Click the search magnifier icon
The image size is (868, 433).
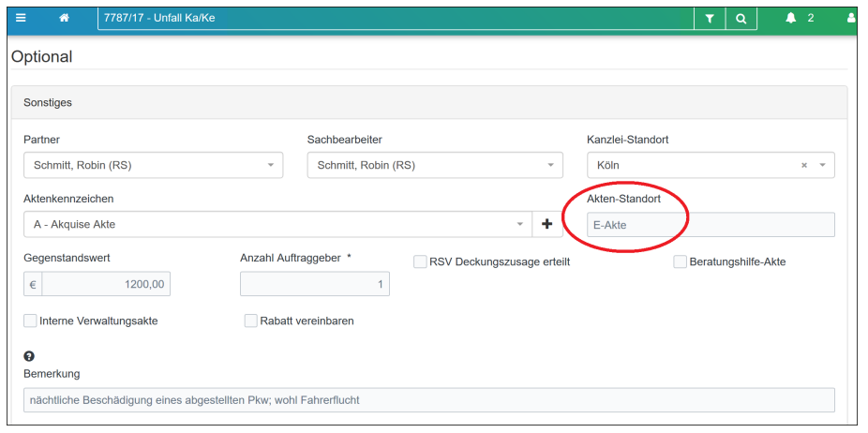(741, 18)
